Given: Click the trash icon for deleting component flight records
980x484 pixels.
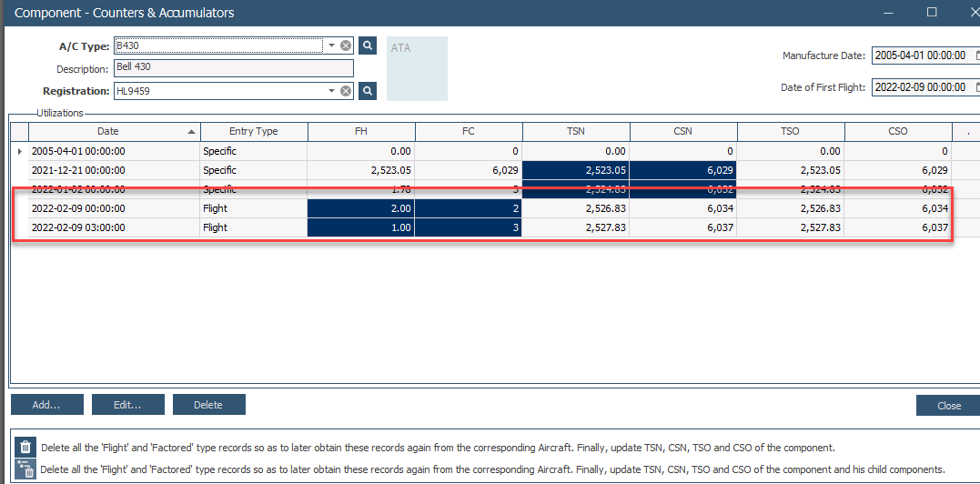Looking at the screenshot, I should click(x=25, y=448).
